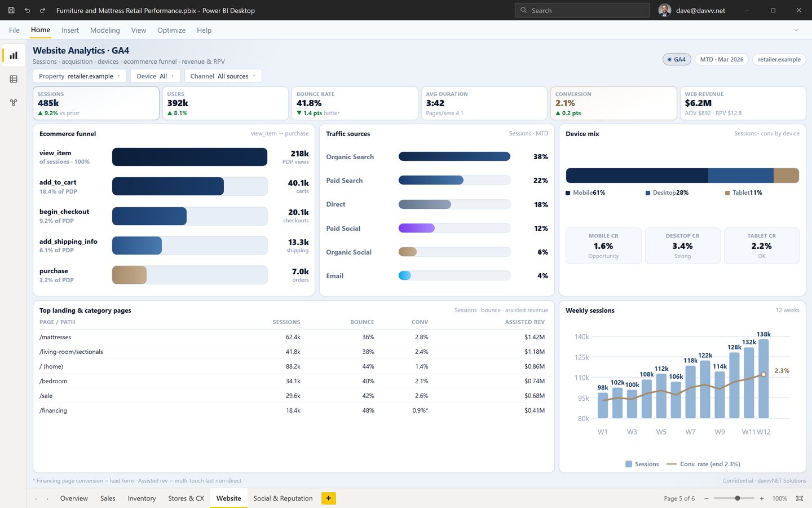812x508 pixels.
Task: Click the 100% zoom level text
Action: tap(779, 498)
